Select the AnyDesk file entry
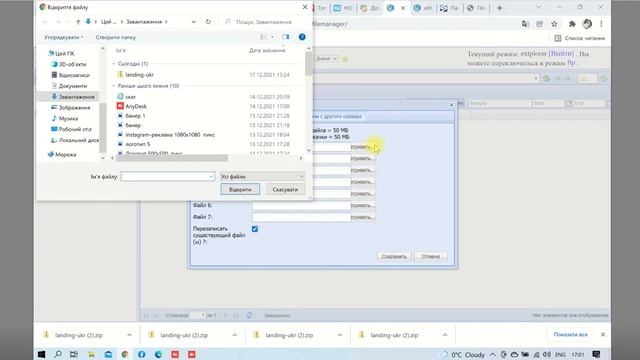Viewport: 640px width, 360px height. [x=136, y=106]
